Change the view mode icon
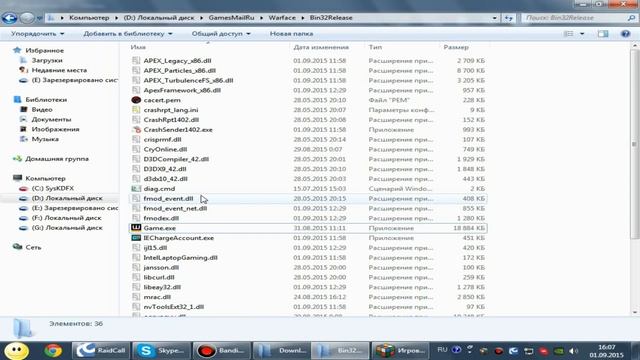This screenshot has width=640, height=360. (568, 34)
